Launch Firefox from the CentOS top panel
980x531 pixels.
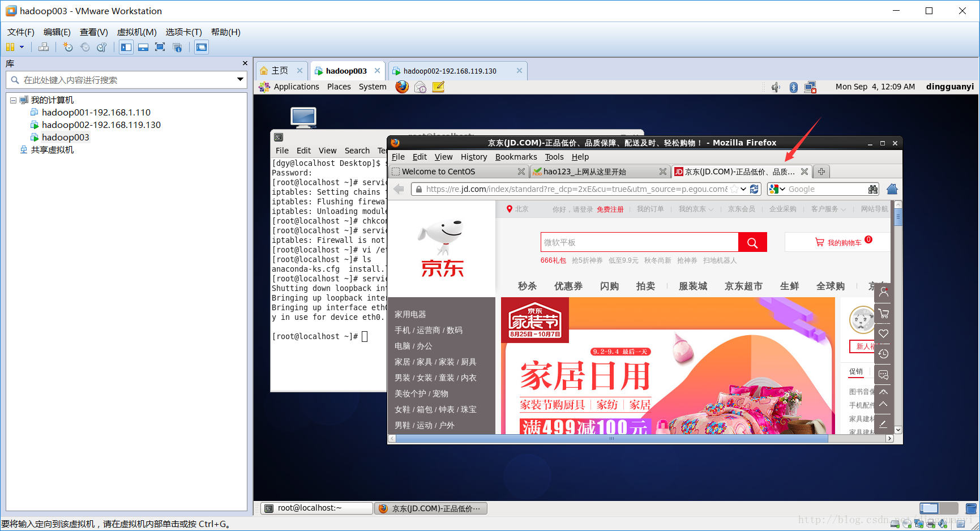pyautogui.click(x=402, y=87)
